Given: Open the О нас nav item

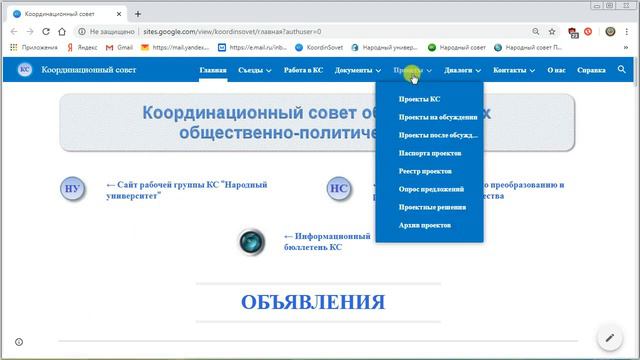Looking at the screenshot, I should (556, 70).
